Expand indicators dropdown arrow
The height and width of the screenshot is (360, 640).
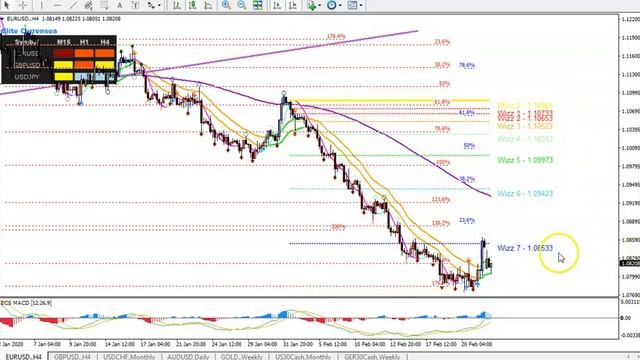pos(320,5)
